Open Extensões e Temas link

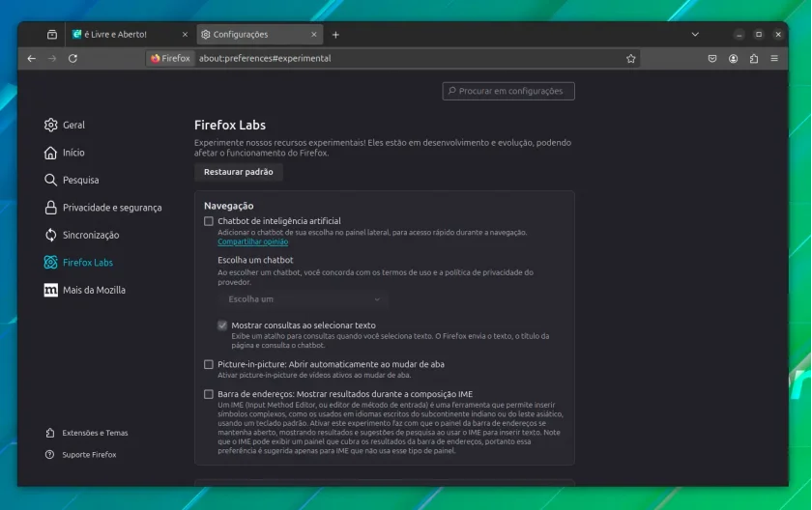(86, 433)
